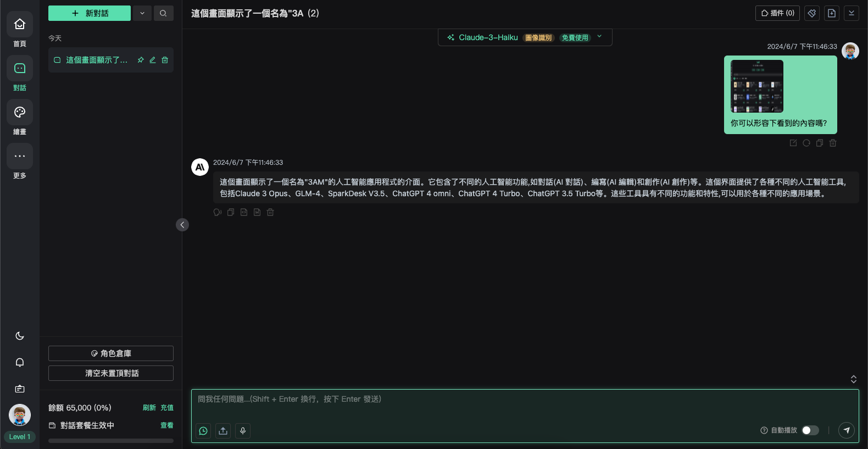Start voice input with microphone icon
This screenshot has height=449, width=868.
243,431
